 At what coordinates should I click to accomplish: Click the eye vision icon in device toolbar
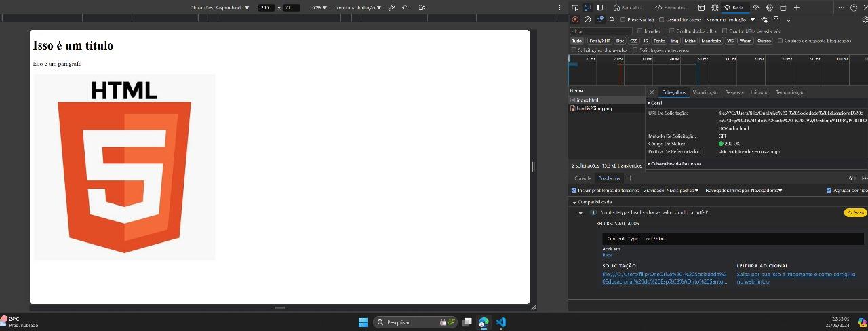pyautogui.click(x=405, y=7)
